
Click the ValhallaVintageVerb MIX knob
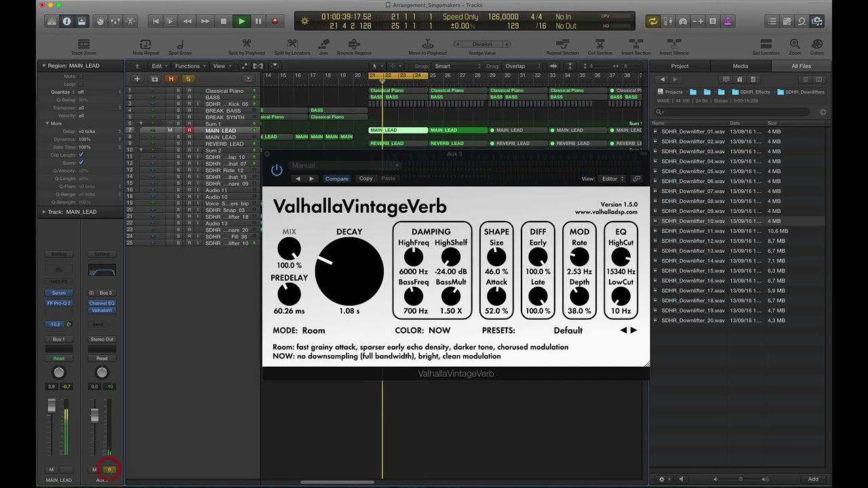(x=289, y=248)
